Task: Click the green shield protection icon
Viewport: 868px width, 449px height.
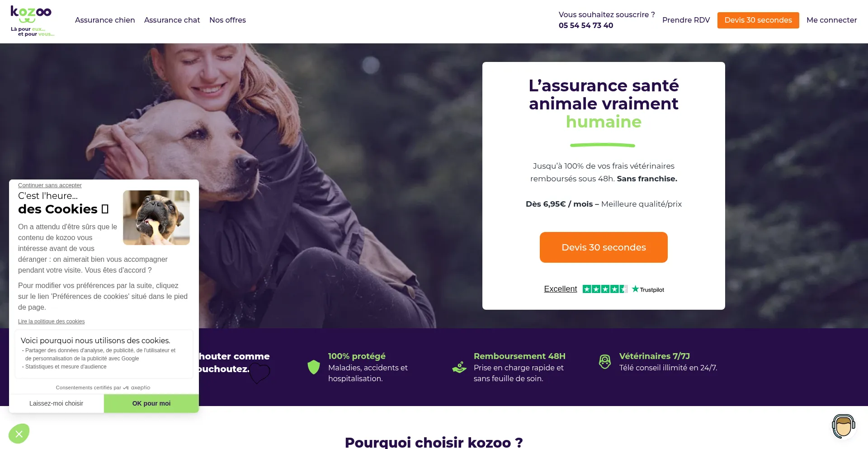Action: [x=314, y=367]
